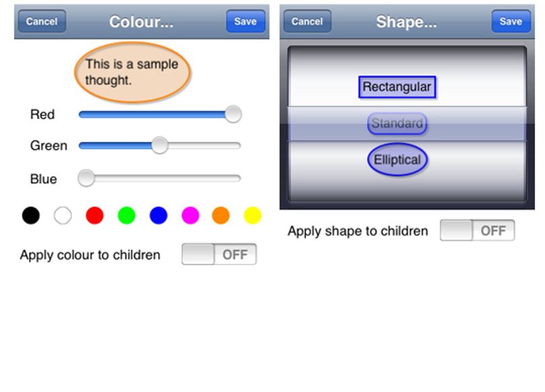Choose the magenta colour swatch

[190, 215]
